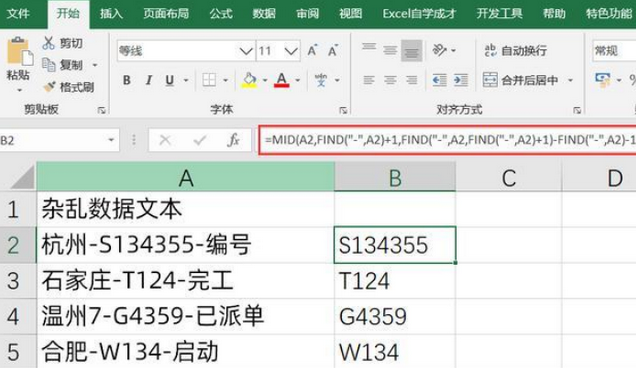Switch to the 数据 Data tab
Image resolution: width=636 pixels, height=368 pixels.
[264, 14]
